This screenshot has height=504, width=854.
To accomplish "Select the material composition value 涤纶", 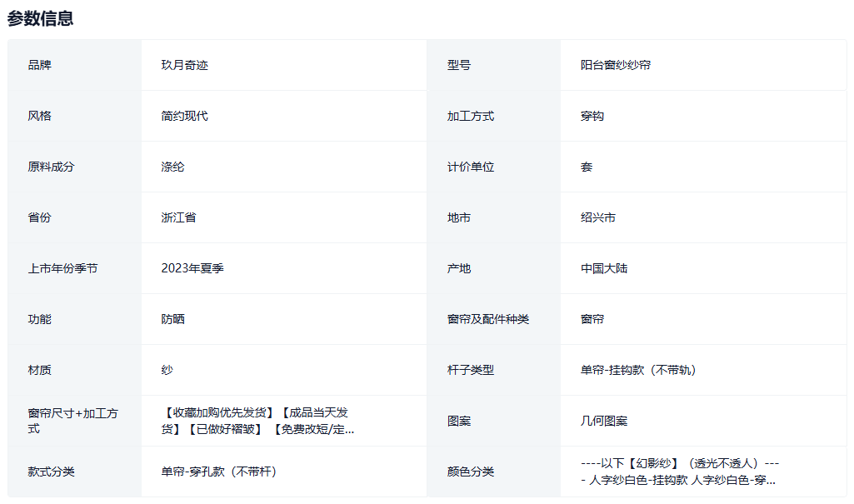I will 172,167.
